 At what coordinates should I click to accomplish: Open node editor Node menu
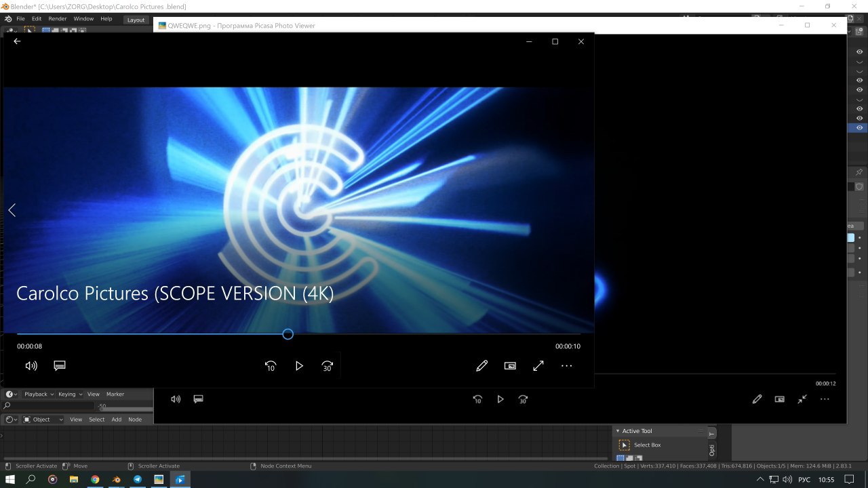tap(135, 420)
